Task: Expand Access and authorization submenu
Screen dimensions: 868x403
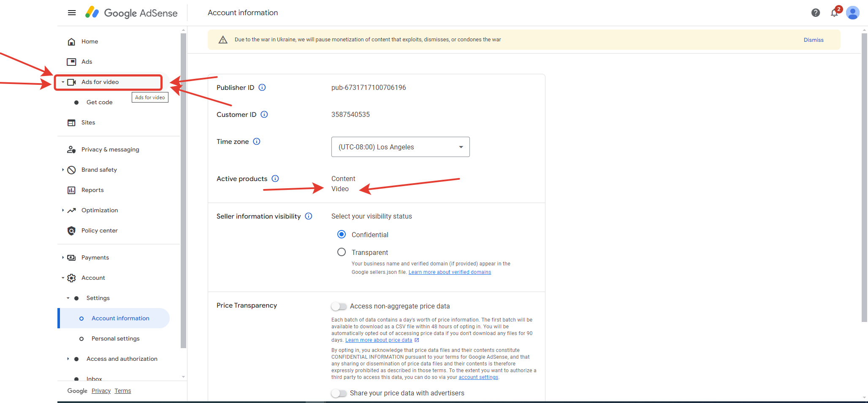Action: coord(68,359)
